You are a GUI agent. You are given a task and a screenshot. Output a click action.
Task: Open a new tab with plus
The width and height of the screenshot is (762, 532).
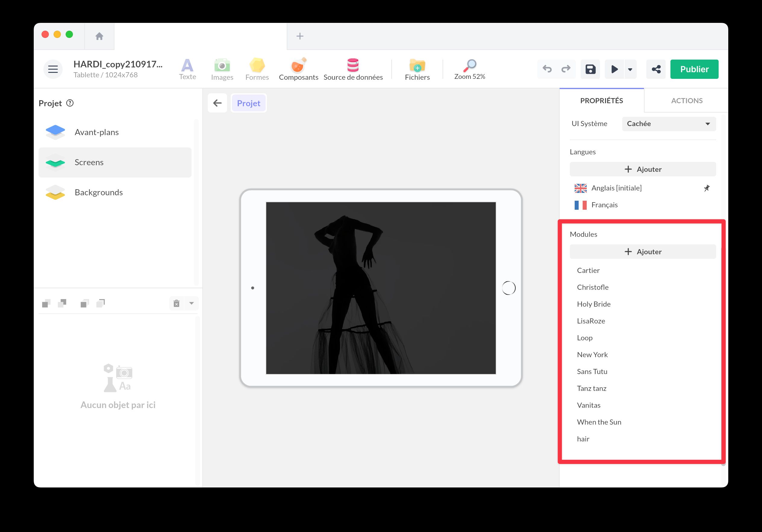tap(300, 36)
